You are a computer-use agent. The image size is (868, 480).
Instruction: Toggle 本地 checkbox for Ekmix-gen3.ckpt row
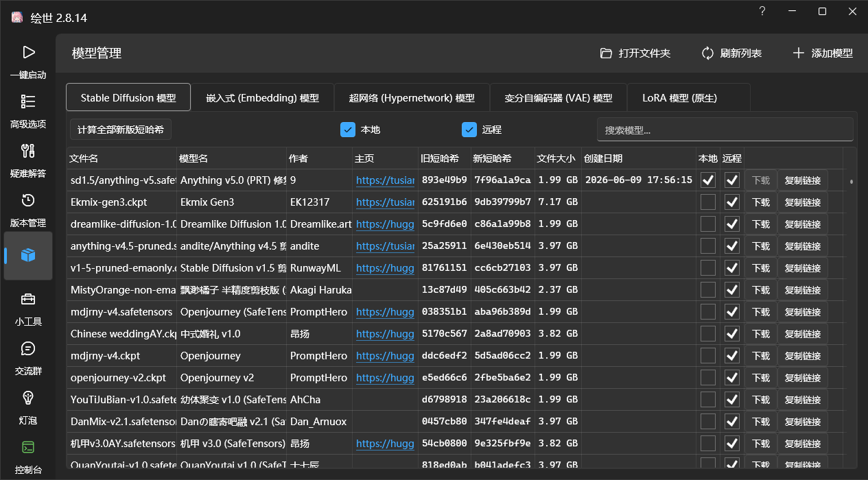point(708,202)
